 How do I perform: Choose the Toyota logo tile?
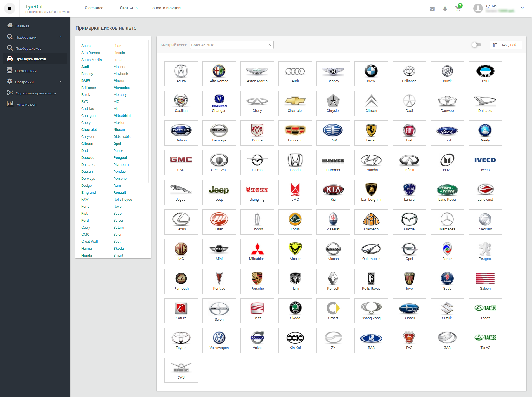(x=181, y=341)
